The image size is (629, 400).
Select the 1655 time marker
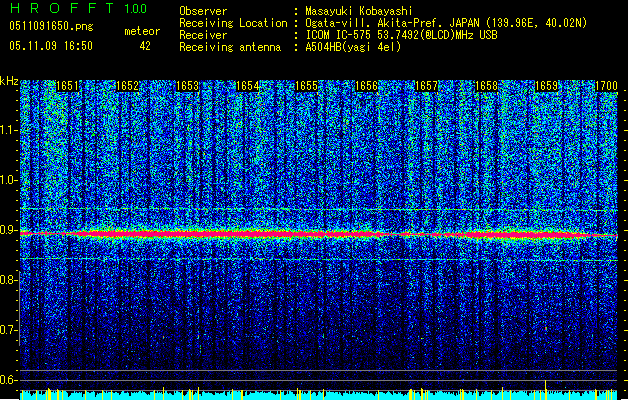coord(306,87)
